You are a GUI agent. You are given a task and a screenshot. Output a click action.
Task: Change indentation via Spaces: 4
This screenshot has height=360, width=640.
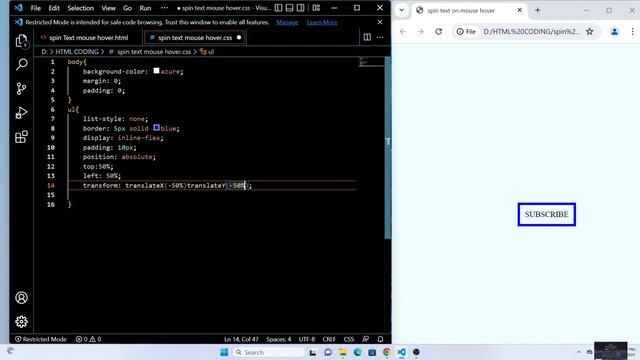click(279, 339)
